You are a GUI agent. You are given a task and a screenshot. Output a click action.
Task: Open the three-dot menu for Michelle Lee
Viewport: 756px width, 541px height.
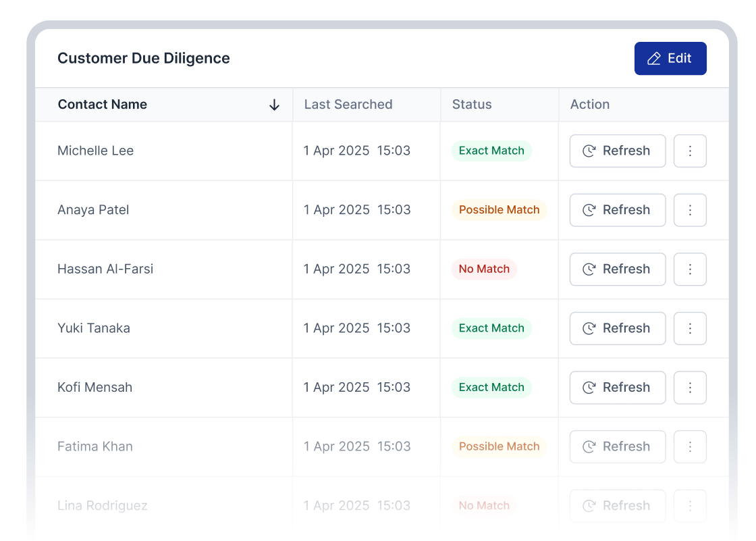tap(690, 151)
